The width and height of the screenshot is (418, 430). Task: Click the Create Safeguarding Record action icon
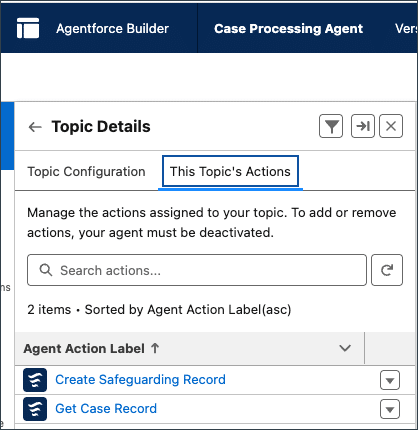point(35,380)
